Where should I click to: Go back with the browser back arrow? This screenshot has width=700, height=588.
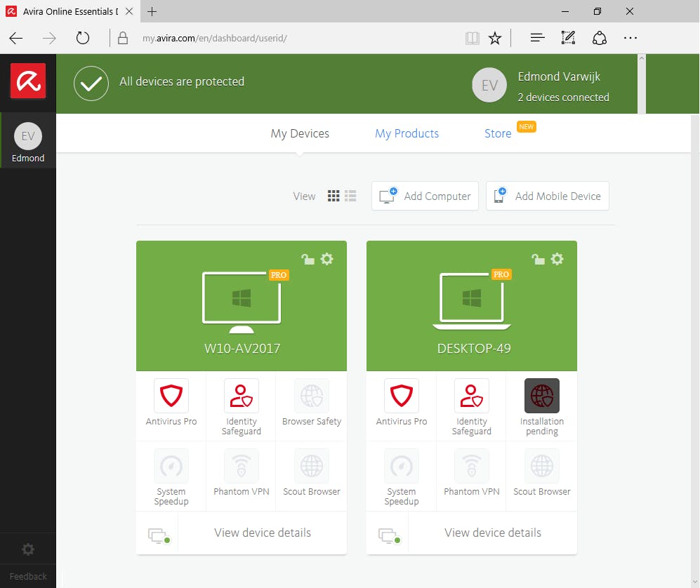coord(16,39)
